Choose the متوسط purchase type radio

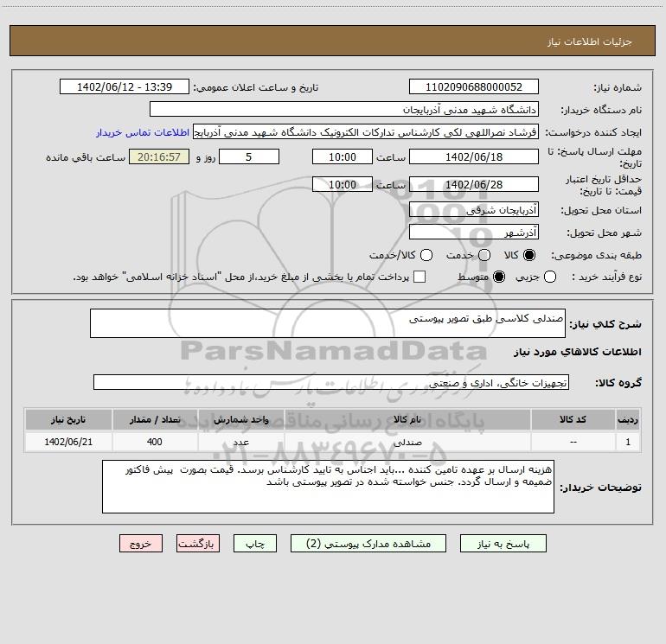499,277
